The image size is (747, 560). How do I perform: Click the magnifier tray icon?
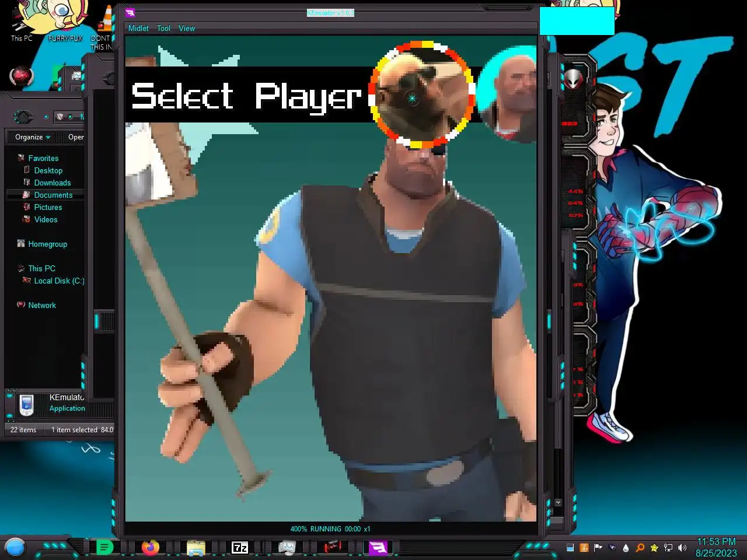(x=640, y=548)
